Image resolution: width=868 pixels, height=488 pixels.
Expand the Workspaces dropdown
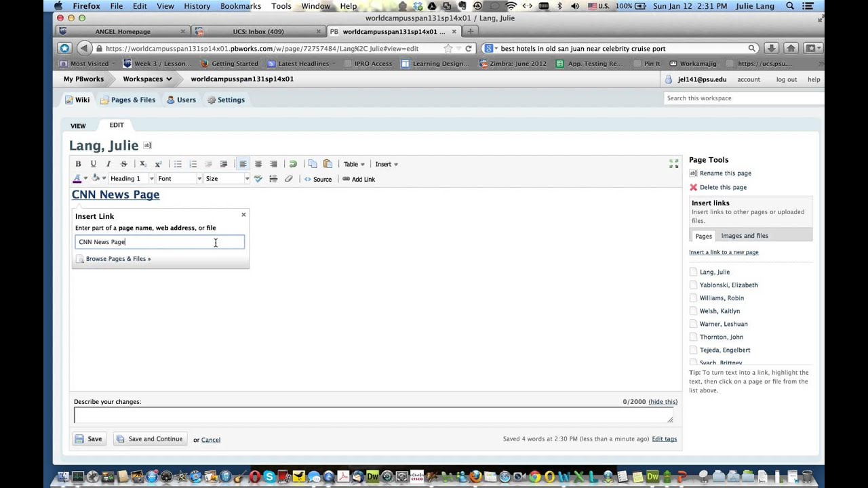[x=147, y=79]
